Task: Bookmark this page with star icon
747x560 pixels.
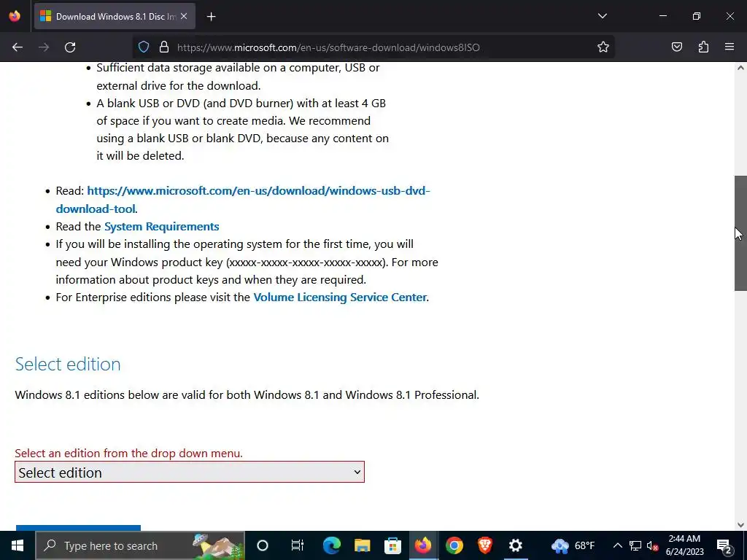Action: point(603,47)
